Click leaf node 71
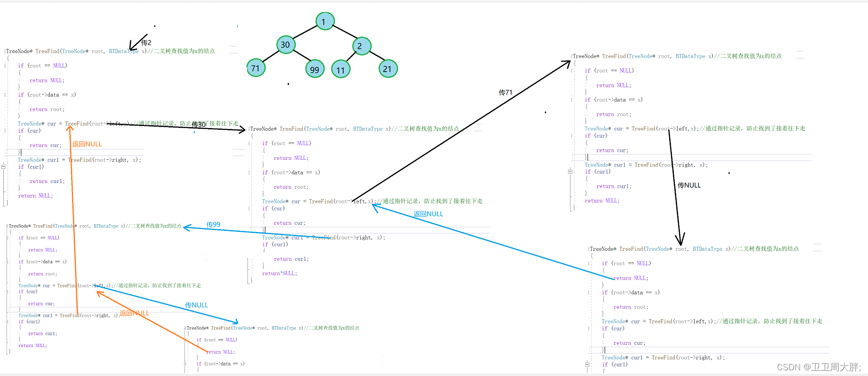The width and height of the screenshot is (868, 376). (256, 68)
